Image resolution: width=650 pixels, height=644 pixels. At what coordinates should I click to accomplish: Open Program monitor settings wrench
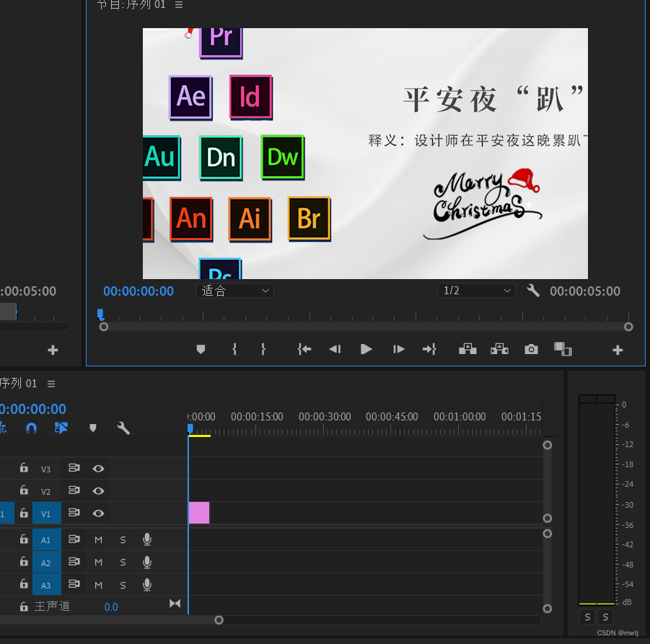point(533,291)
